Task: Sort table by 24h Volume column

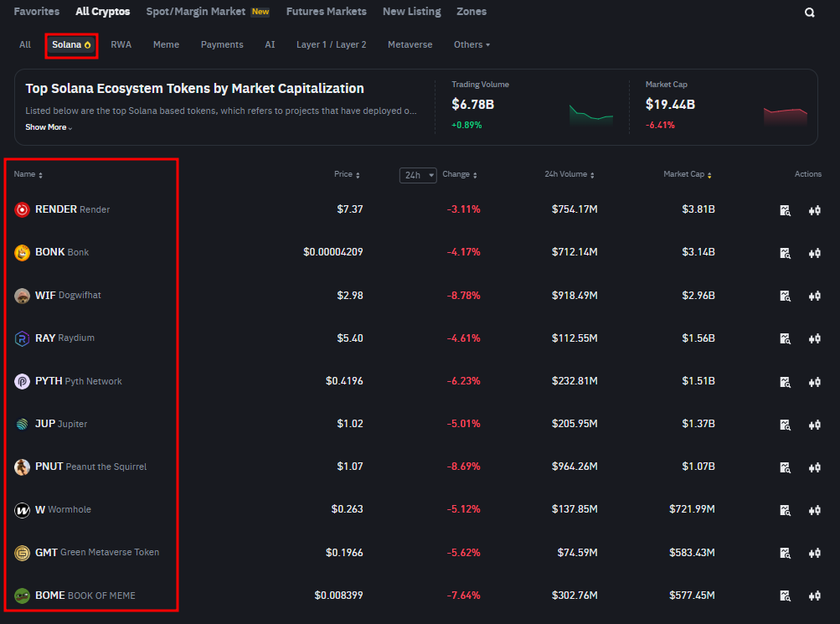Action: [569, 174]
